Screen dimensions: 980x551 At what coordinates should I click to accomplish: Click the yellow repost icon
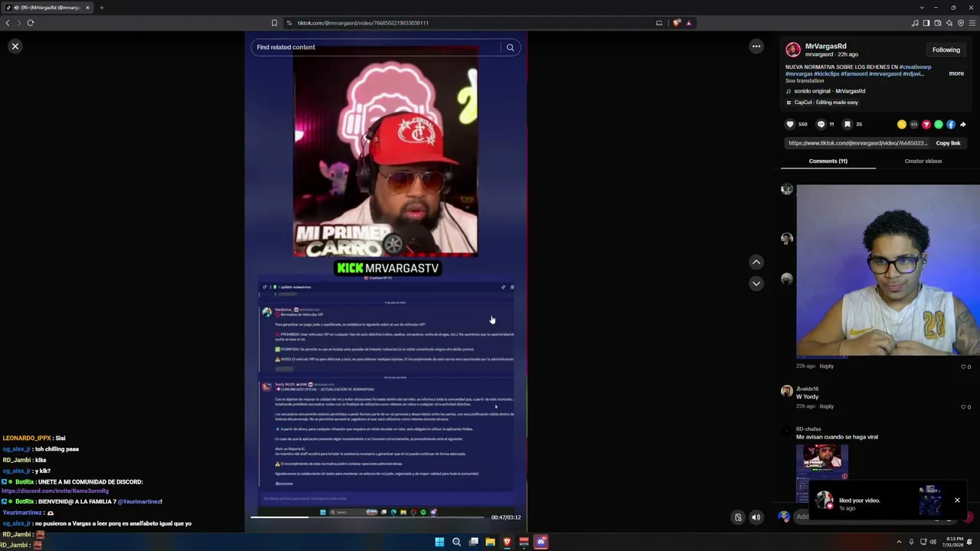(901, 125)
